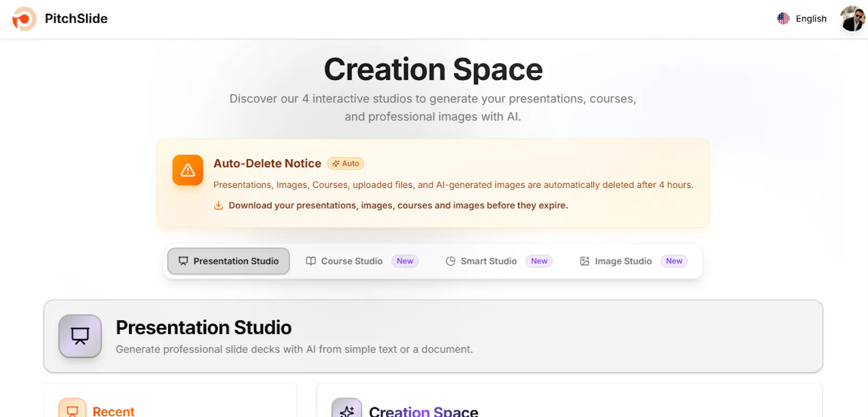Click the orange warning triangle icon
868x417 pixels.
click(188, 170)
